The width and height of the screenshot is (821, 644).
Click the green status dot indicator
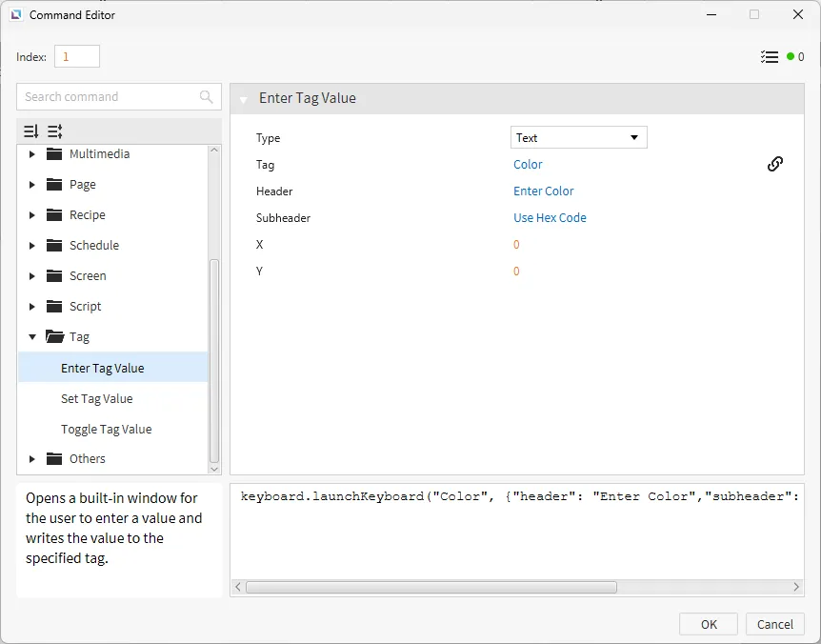click(x=791, y=57)
